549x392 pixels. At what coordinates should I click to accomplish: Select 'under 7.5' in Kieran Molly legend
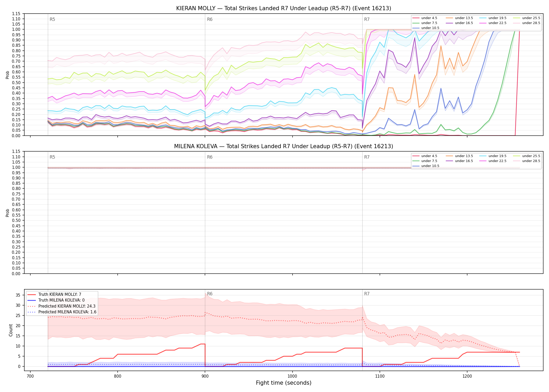(425, 23)
